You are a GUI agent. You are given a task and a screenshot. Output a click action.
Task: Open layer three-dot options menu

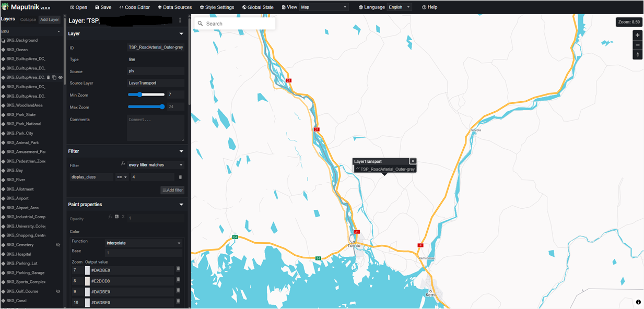pyautogui.click(x=180, y=20)
